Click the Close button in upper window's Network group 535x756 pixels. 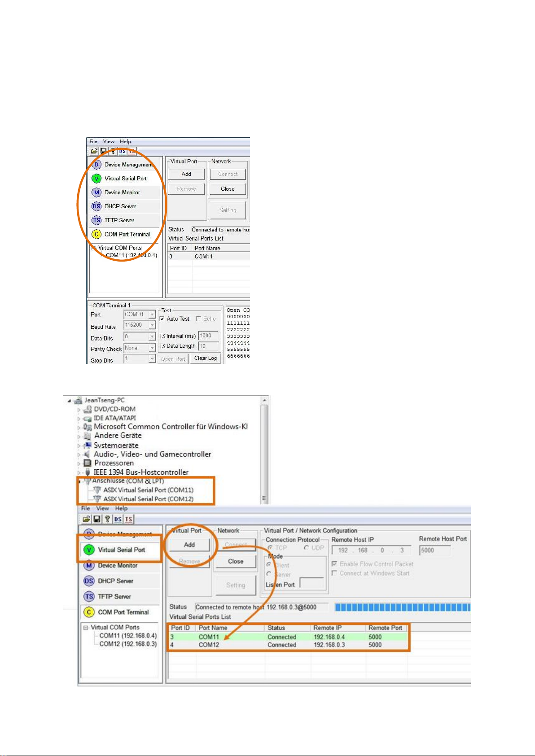(228, 189)
